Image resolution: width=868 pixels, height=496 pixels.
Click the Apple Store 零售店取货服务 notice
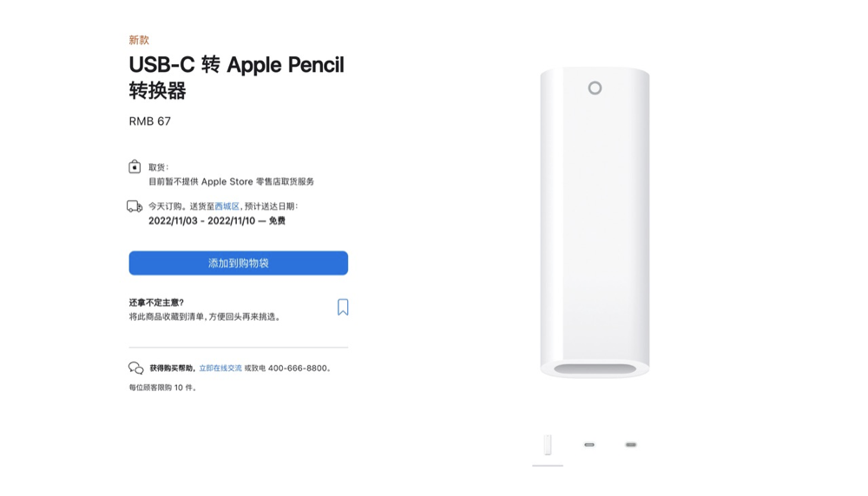tap(258, 182)
